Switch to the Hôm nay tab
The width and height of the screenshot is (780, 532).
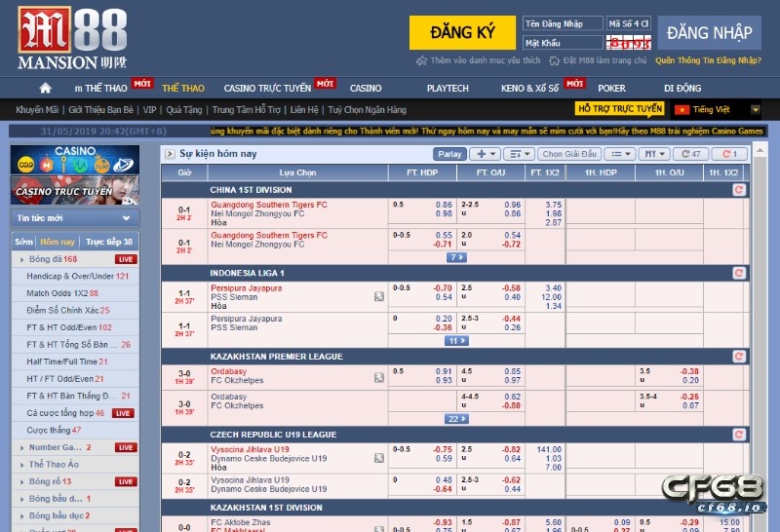pos(57,243)
